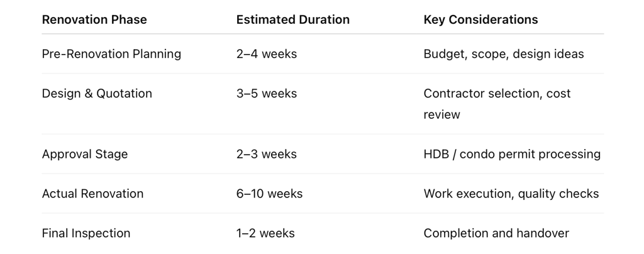Click the Design & Quotation row label
The width and height of the screenshot is (644, 254).
tap(97, 94)
